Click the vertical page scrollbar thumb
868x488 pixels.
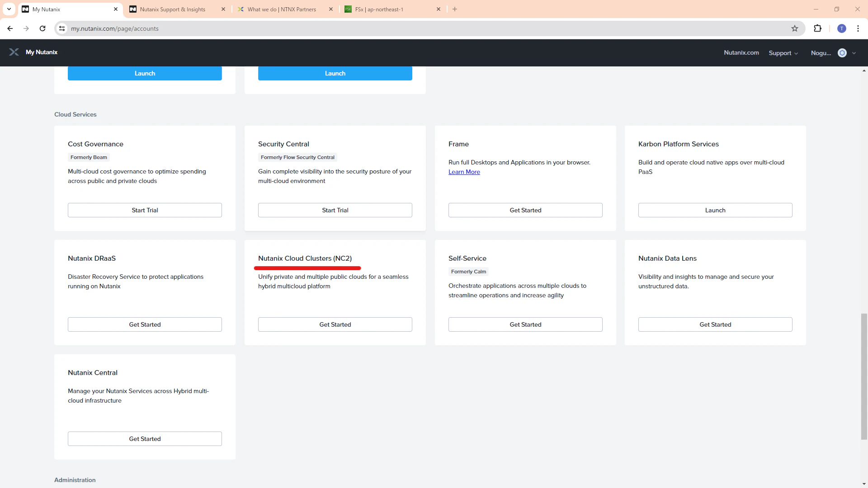(864, 376)
